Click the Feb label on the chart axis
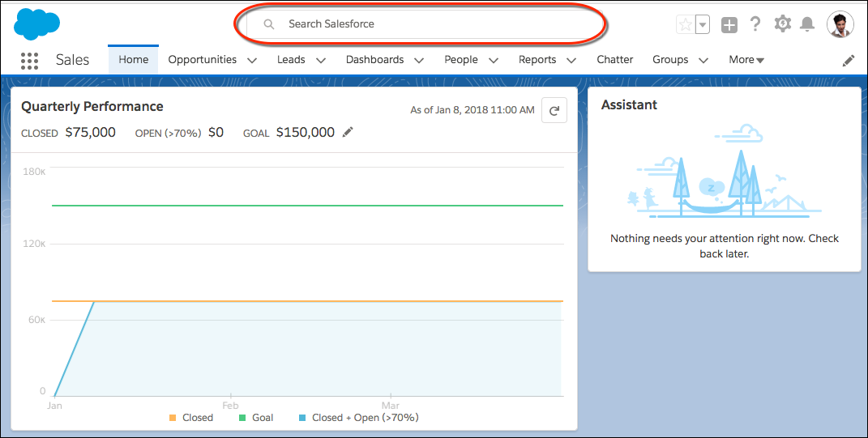 click(x=230, y=406)
